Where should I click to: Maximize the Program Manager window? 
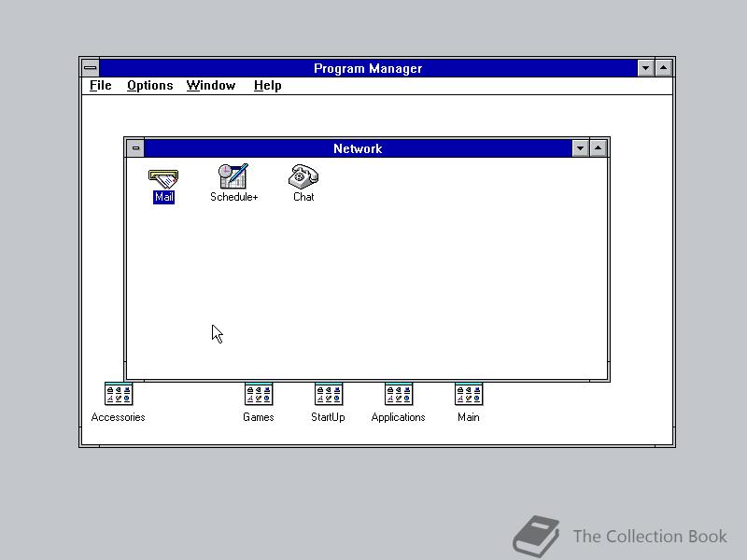tap(663, 68)
